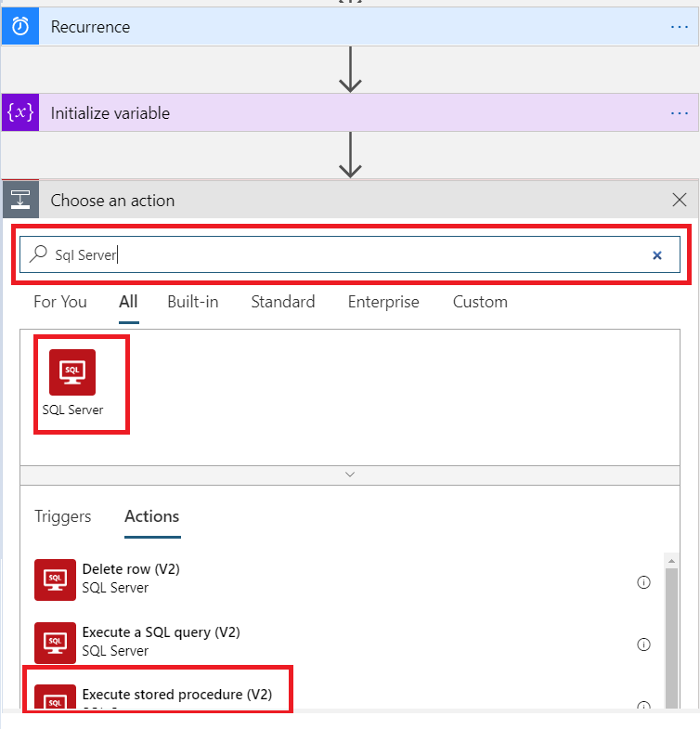Click the SQL Server connector label
The height and width of the screenshot is (729, 700).
click(x=72, y=410)
